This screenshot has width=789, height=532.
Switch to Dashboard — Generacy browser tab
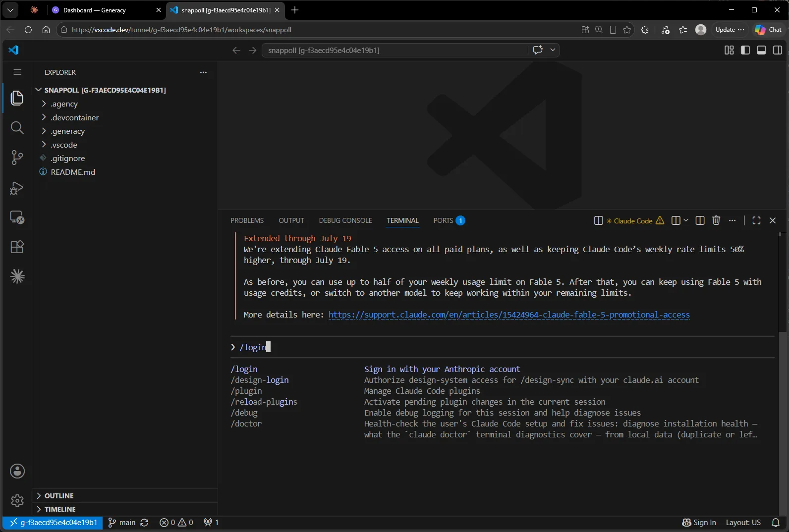[x=108, y=10]
